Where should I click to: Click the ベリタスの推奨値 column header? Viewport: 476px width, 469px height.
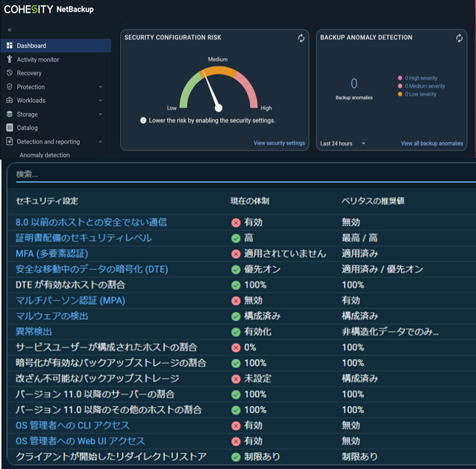[x=373, y=201]
